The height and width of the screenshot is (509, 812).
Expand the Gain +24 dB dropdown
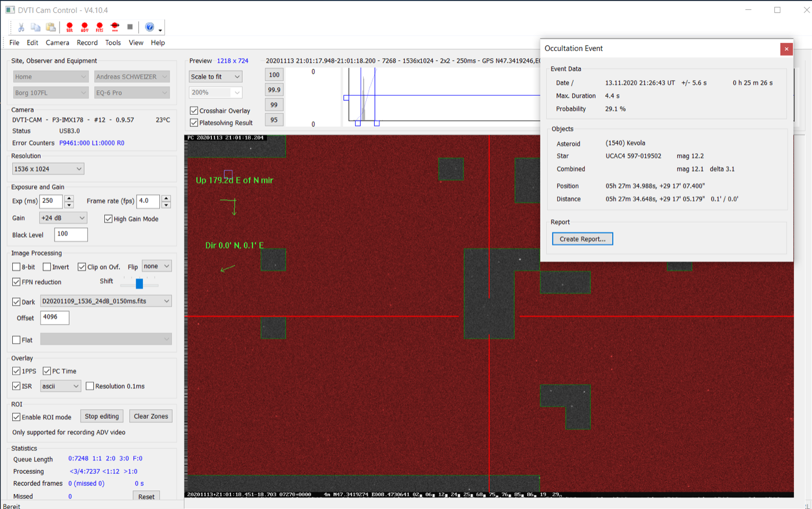(63, 218)
